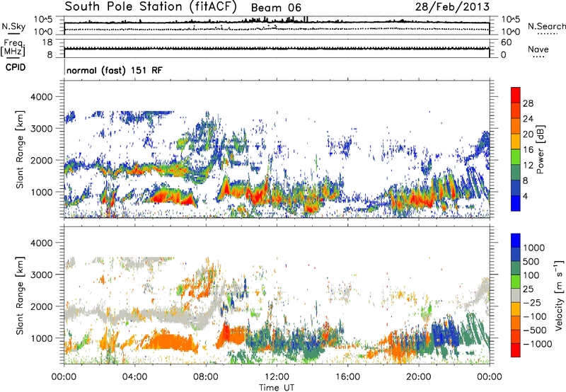Click the '20:00' time axis label
The height and width of the screenshot is (392, 566).
[x=418, y=377]
